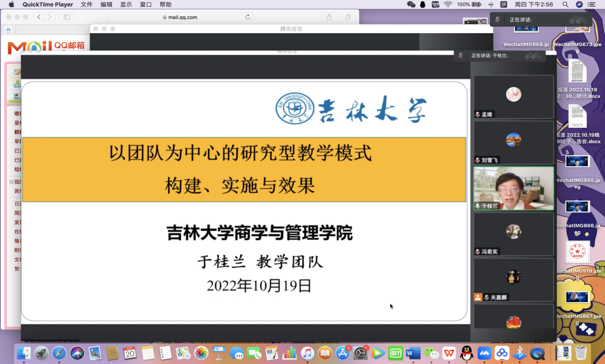Open the macOS Control Center icon
The width and height of the screenshot is (605, 364).
(591, 5)
